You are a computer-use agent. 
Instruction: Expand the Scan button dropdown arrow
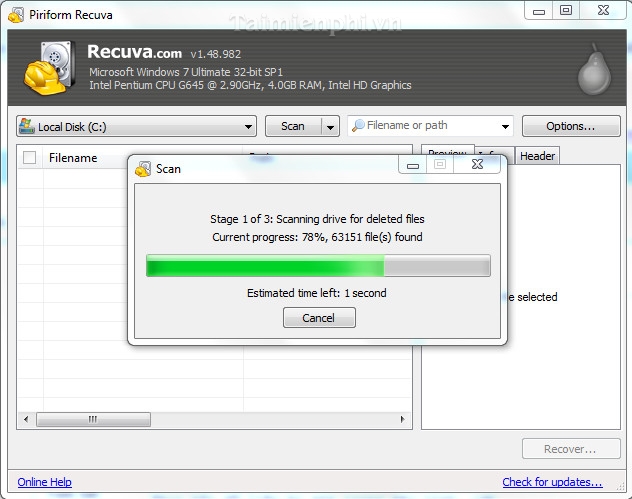pos(330,127)
